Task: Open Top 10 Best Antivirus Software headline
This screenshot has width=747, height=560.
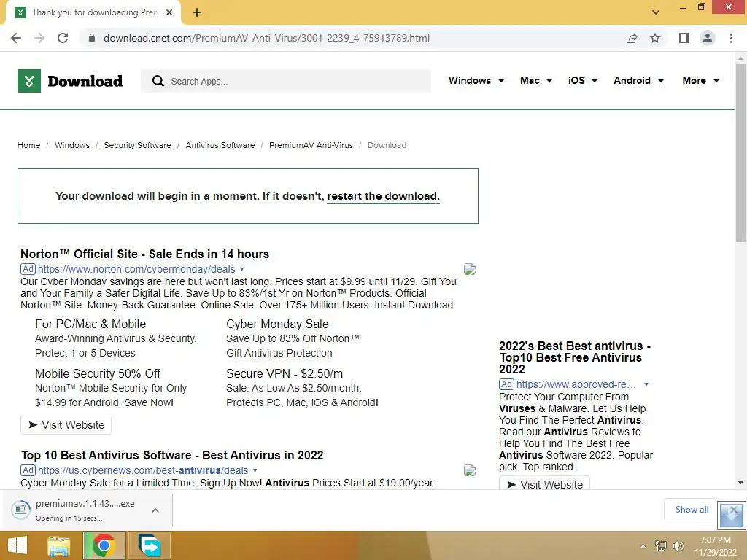Action: (172, 455)
